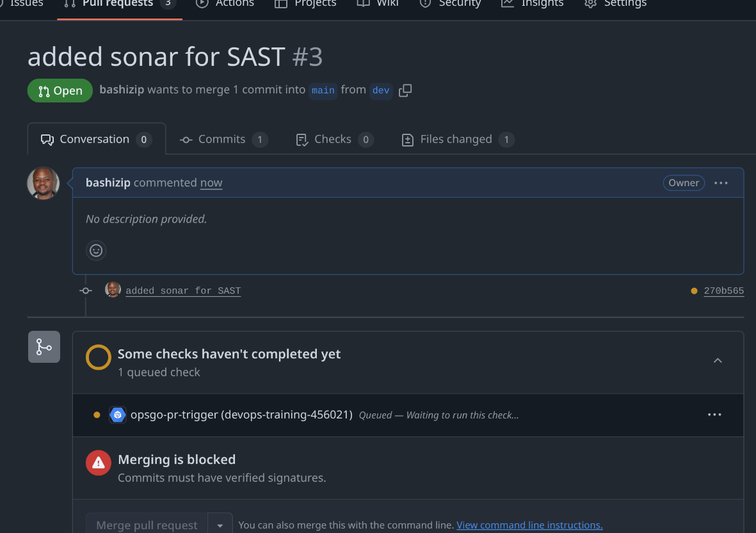Click the merge branch icon box
The height and width of the screenshot is (533, 756).
pyautogui.click(x=44, y=347)
